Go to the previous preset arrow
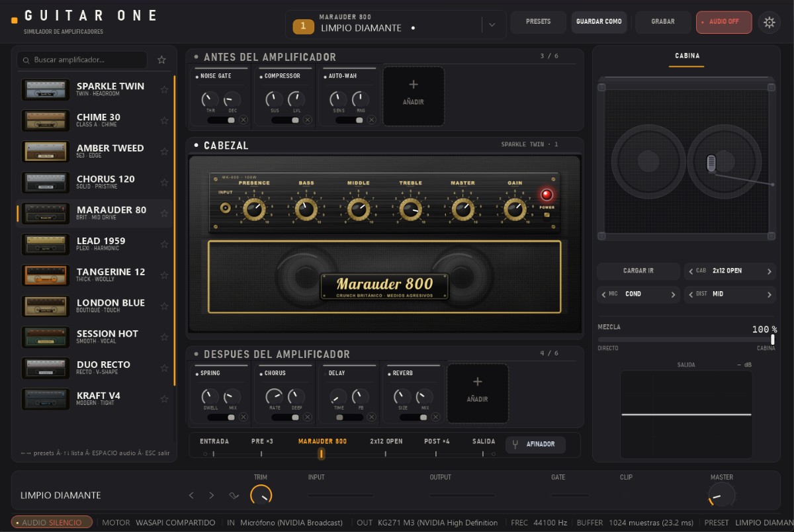 pos(191,496)
